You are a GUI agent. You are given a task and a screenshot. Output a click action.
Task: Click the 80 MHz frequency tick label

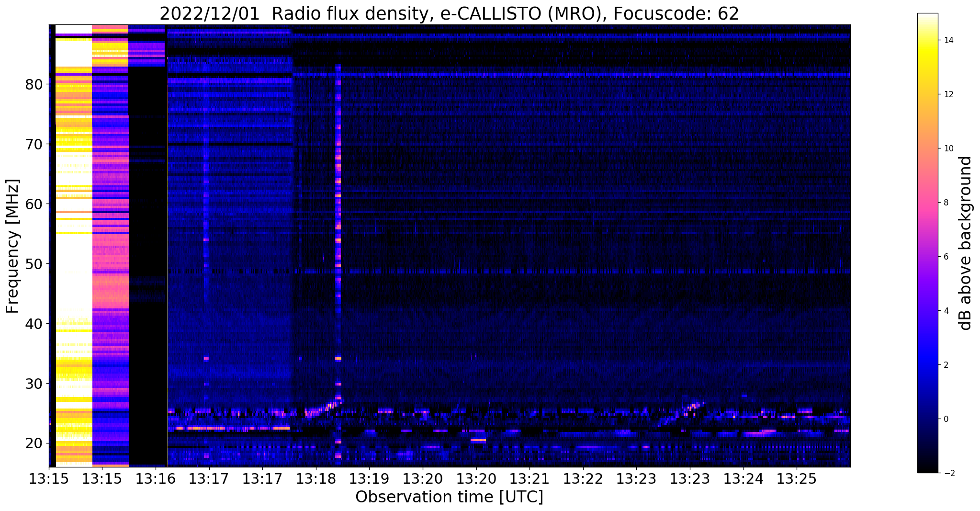coord(34,84)
